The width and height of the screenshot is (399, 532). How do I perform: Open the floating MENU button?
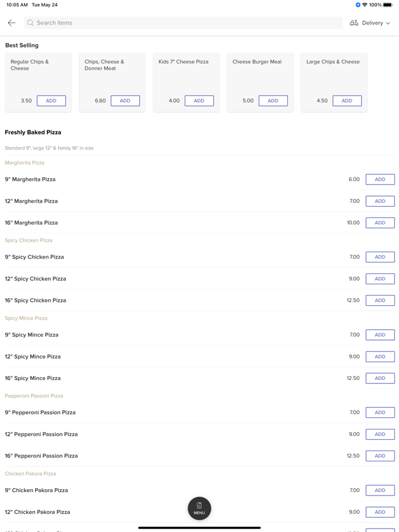[x=199, y=508]
